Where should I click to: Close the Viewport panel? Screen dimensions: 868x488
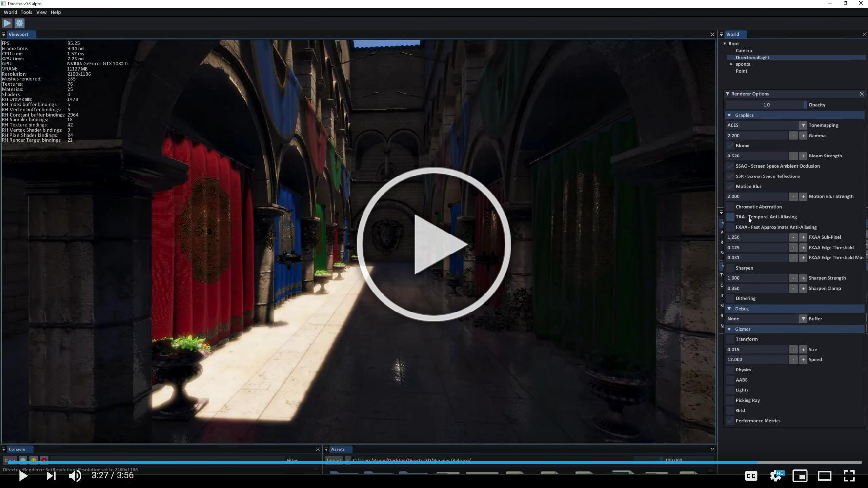coord(712,34)
